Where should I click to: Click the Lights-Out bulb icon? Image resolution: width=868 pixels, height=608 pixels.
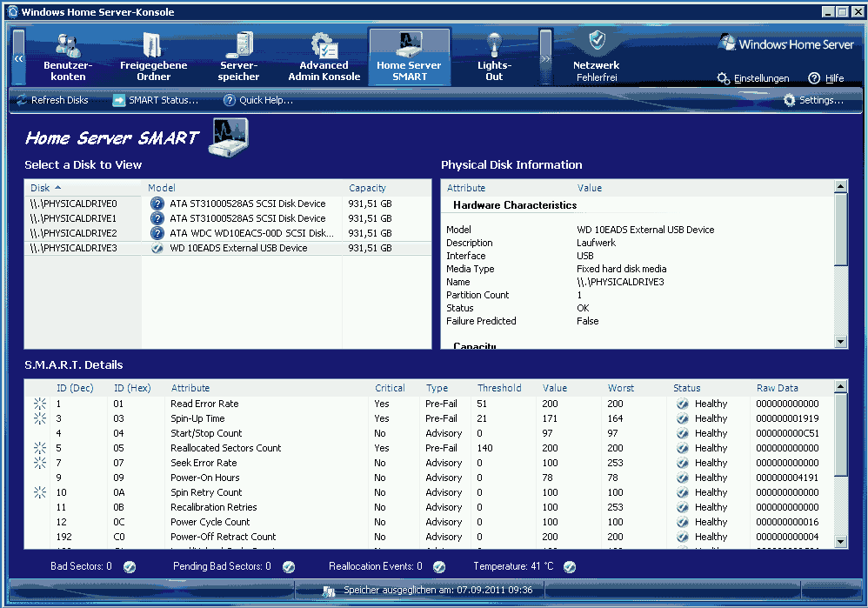494,44
